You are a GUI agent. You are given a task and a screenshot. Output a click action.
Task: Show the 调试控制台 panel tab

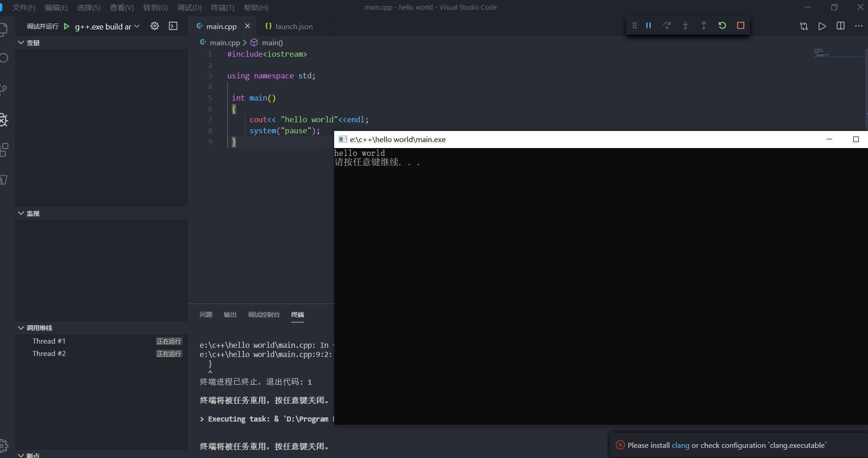(x=264, y=315)
